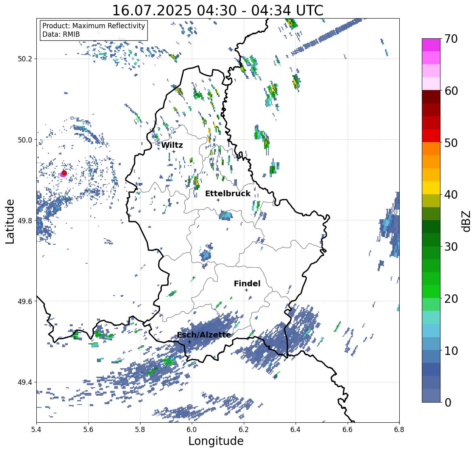The height and width of the screenshot is (451, 476).
Task: Click the 0 tick on the colorbar
Action: click(448, 403)
